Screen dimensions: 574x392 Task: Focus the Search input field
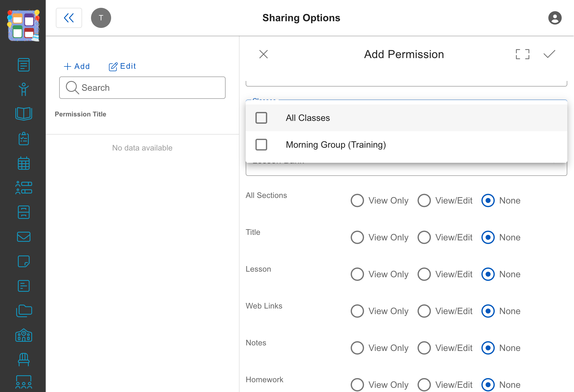click(x=142, y=88)
